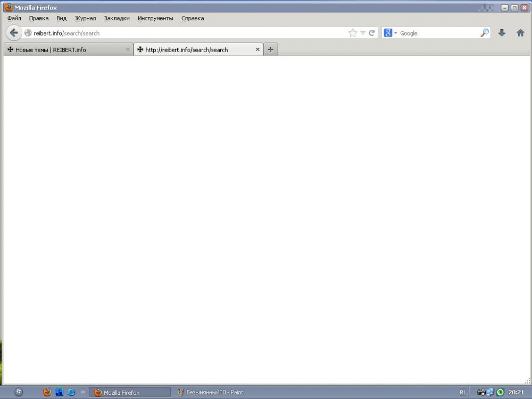
Task: Go to the Home page icon
Action: pos(520,33)
